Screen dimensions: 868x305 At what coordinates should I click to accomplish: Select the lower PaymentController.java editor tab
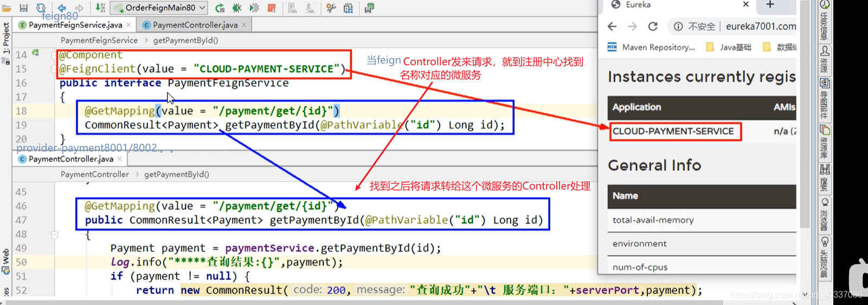(x=70, y=159)
